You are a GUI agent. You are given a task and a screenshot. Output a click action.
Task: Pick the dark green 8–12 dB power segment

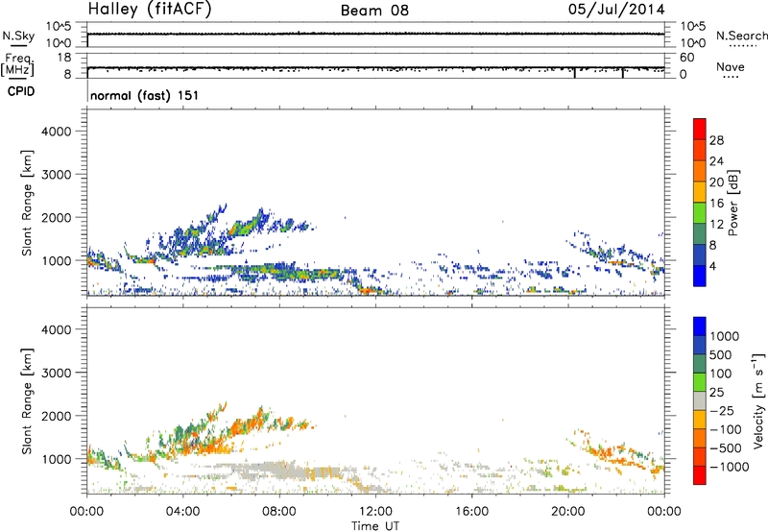(700, 234)
